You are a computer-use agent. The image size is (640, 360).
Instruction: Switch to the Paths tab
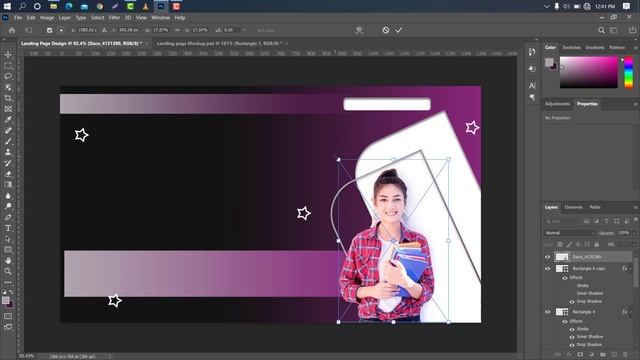[595, 207]
